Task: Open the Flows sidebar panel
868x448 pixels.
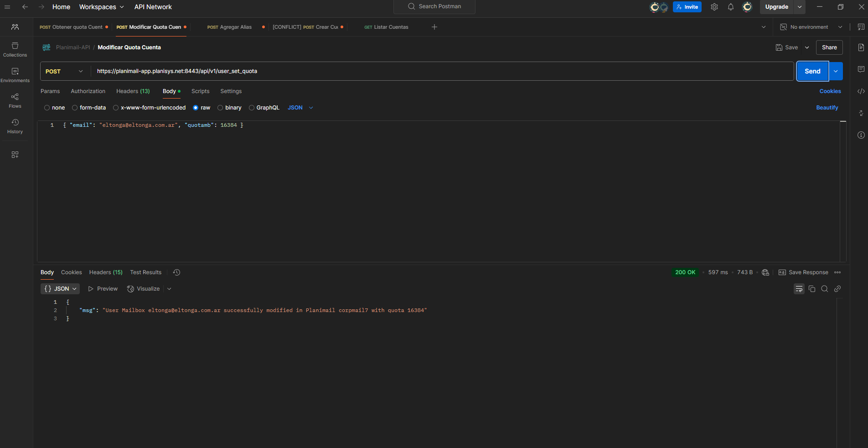Action: pos(15,101)
